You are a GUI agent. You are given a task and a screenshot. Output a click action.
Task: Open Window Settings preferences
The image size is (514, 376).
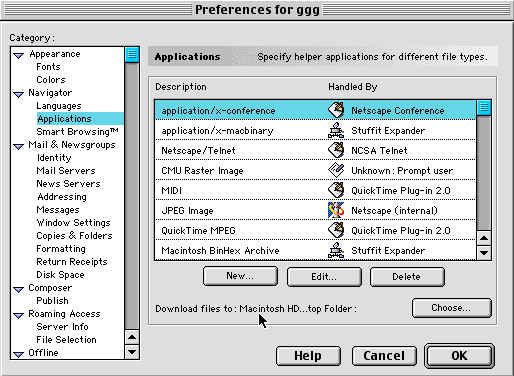(73, 223)
